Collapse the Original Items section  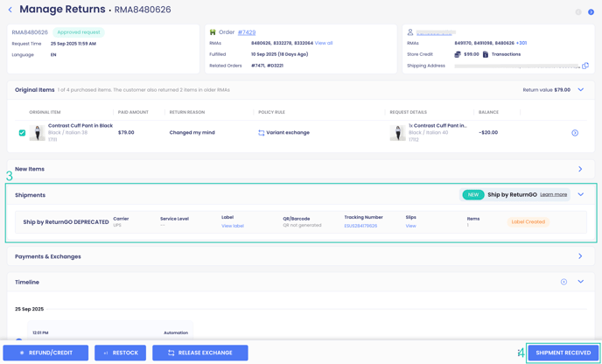point(580,89)
